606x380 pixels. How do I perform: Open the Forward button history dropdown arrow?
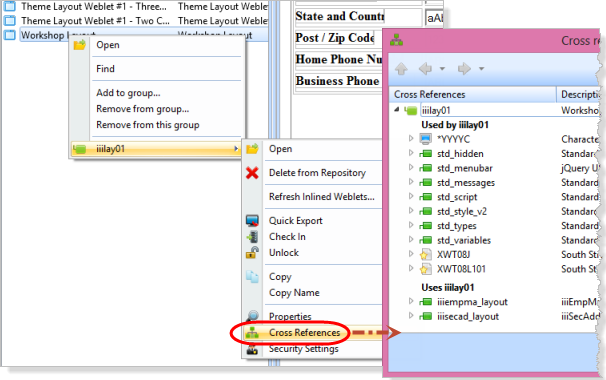click(481, 69)
